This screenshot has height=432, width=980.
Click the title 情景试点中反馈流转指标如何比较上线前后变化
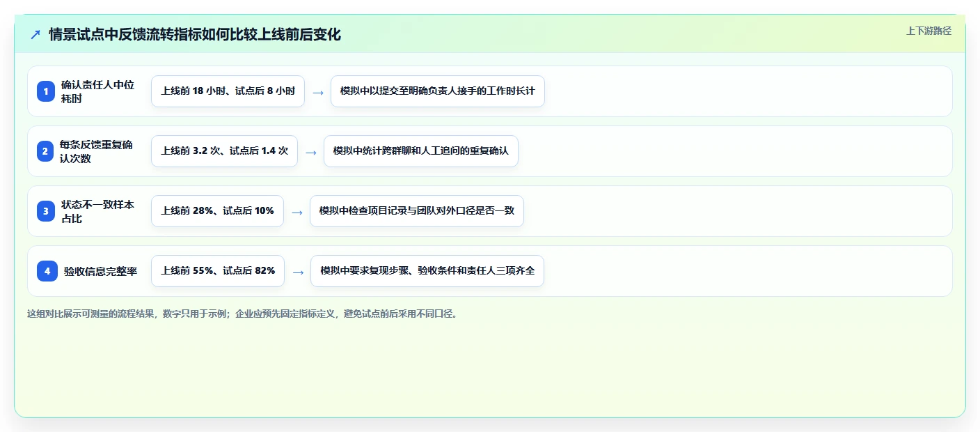(x=195, y=34)
